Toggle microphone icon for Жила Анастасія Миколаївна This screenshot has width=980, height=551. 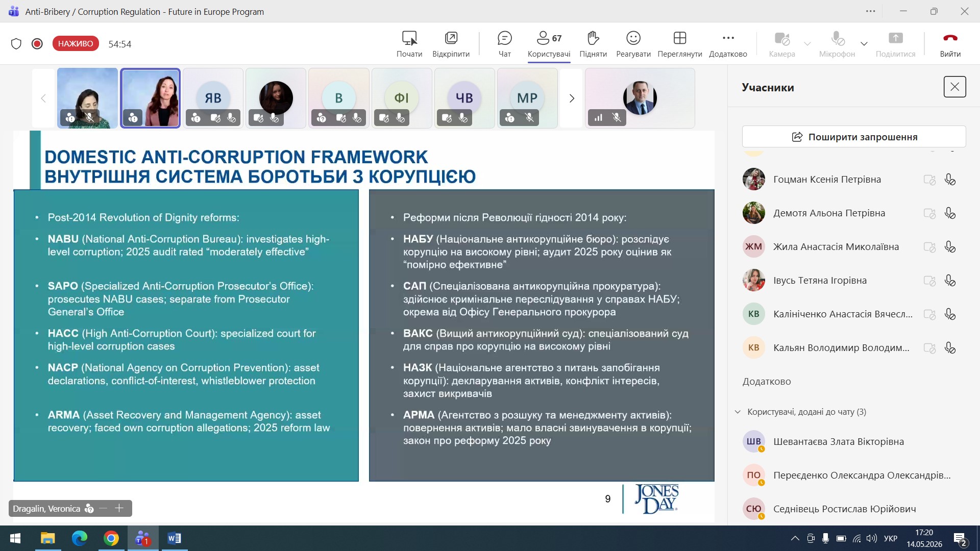click(x=950, y=247)
